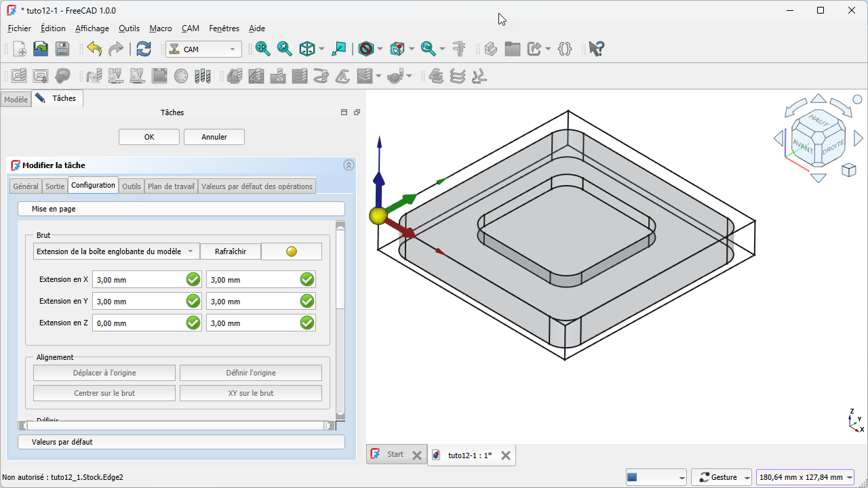Click the first Extension en Z input field
868x488 pixels.
138,323
